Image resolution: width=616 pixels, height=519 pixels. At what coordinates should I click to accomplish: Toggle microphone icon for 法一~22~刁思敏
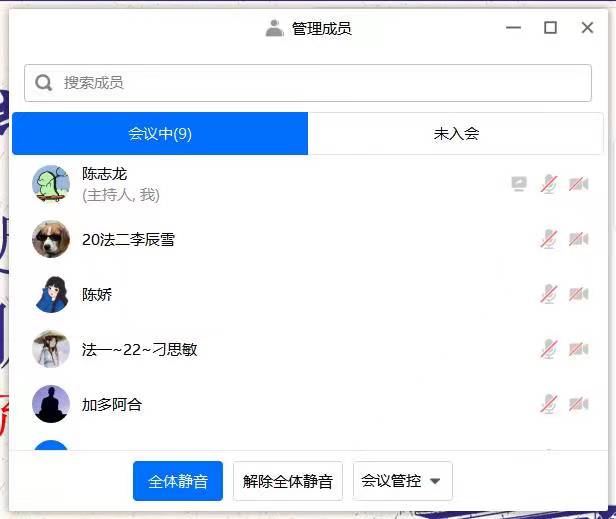point(549,349)
